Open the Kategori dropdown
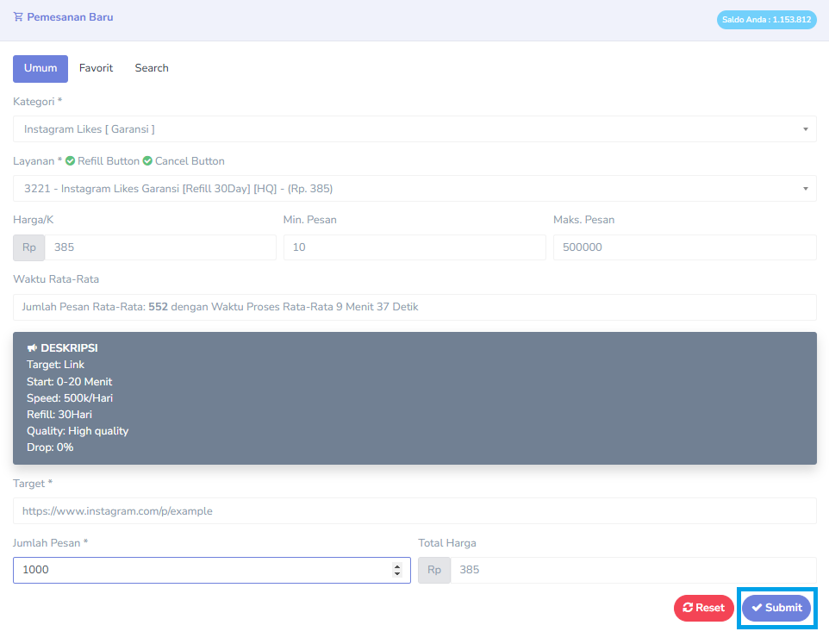 (414, 129)
